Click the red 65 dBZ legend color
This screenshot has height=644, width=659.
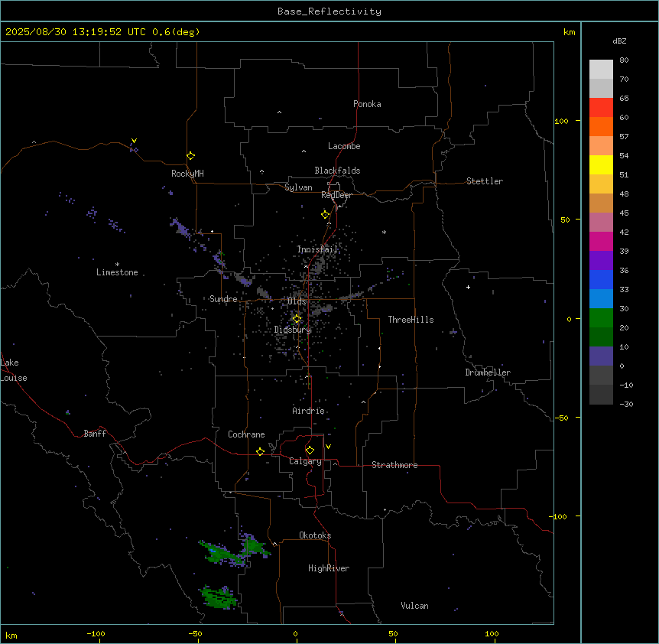point(601,107)
